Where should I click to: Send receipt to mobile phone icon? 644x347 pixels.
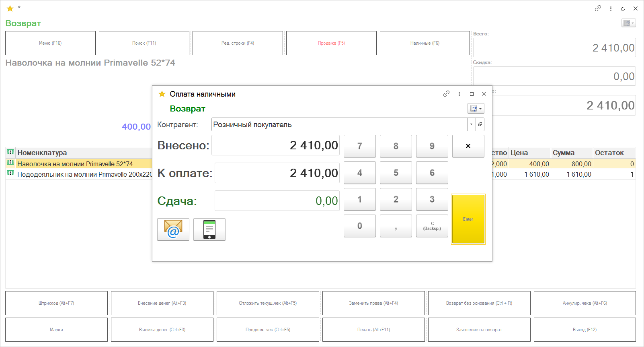[209, 229]
